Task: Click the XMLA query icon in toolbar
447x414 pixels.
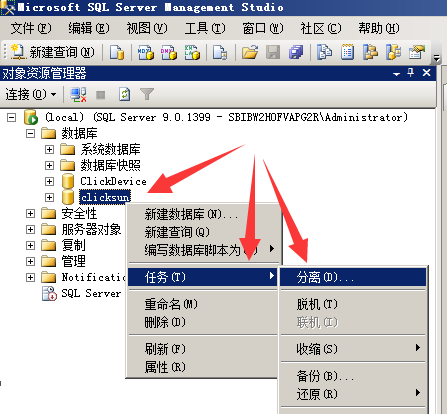Action: 192,52
